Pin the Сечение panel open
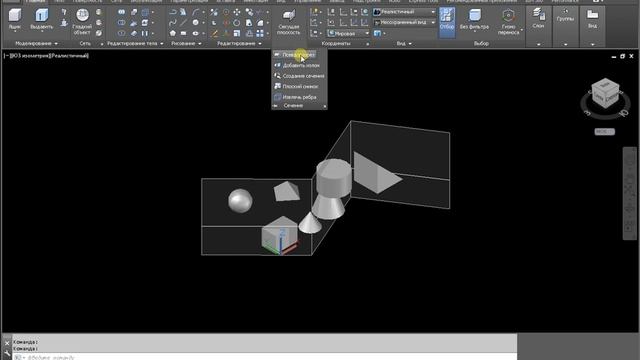 276,106
